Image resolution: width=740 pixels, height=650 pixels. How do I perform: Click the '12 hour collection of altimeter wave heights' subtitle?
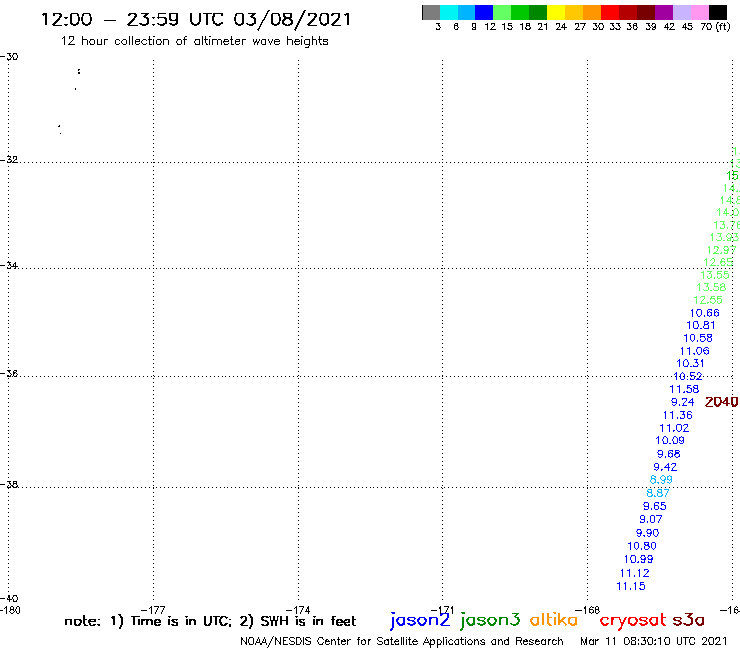click(x=194, y=41)
